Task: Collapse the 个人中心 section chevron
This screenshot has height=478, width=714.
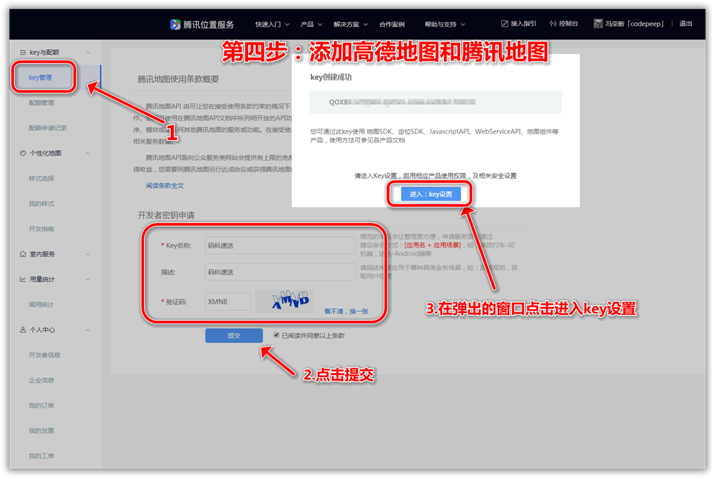Action: [88, 330]
